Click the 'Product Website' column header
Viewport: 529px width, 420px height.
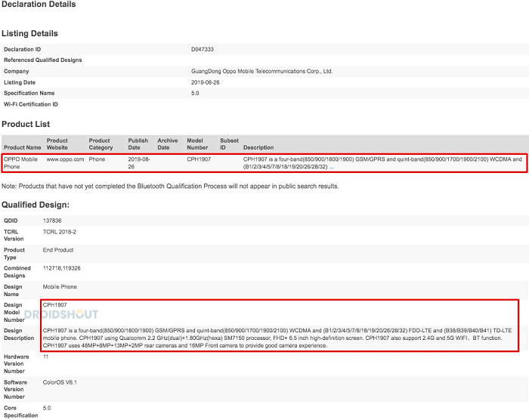[x=57, y=144]
